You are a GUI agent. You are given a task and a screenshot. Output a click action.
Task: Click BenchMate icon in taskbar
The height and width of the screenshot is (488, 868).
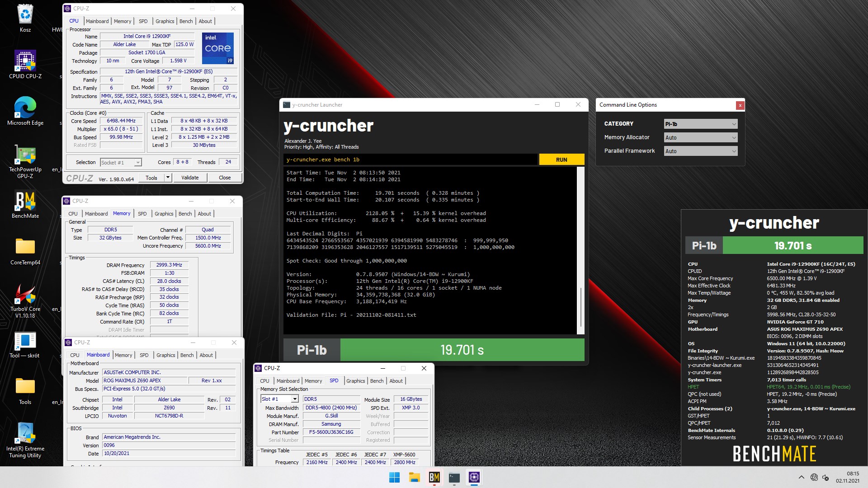pos(434,477)
